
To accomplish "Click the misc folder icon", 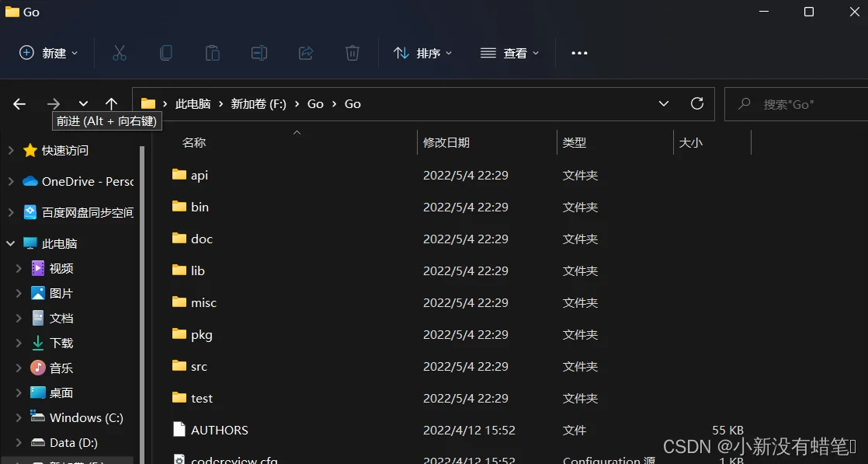I will click(179, 302).
